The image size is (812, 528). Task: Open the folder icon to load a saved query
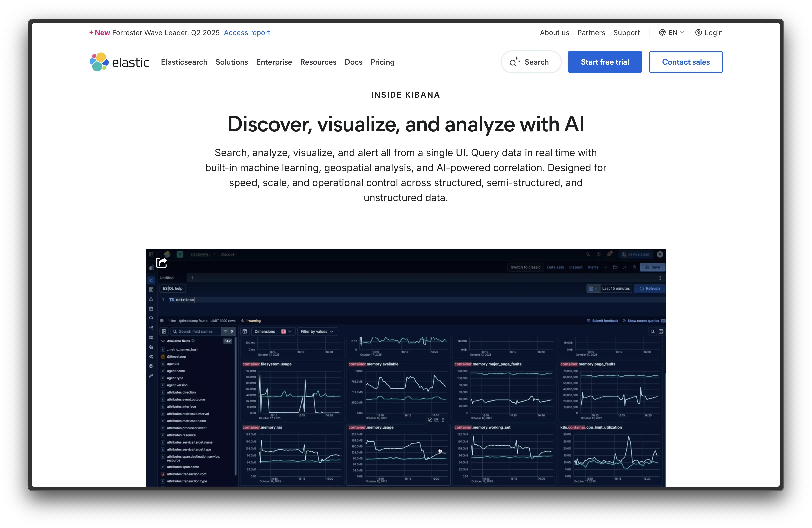click(x=616, y=268)
